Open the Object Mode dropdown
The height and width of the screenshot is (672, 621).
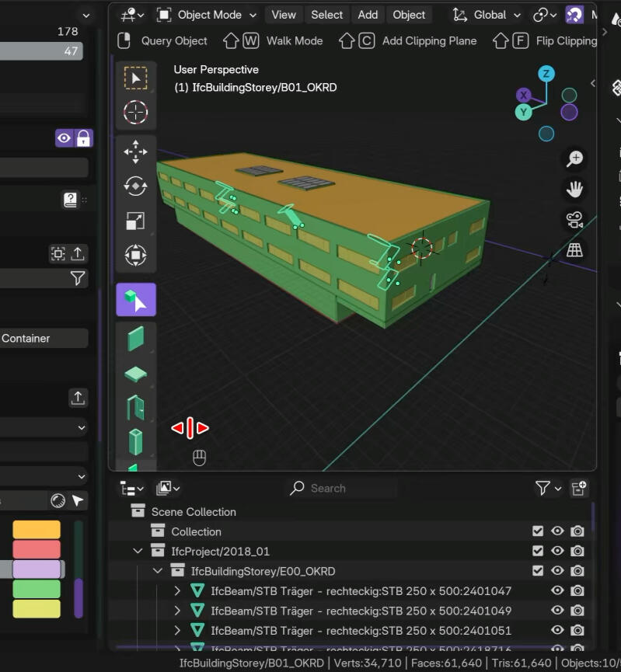coord(206,15)
